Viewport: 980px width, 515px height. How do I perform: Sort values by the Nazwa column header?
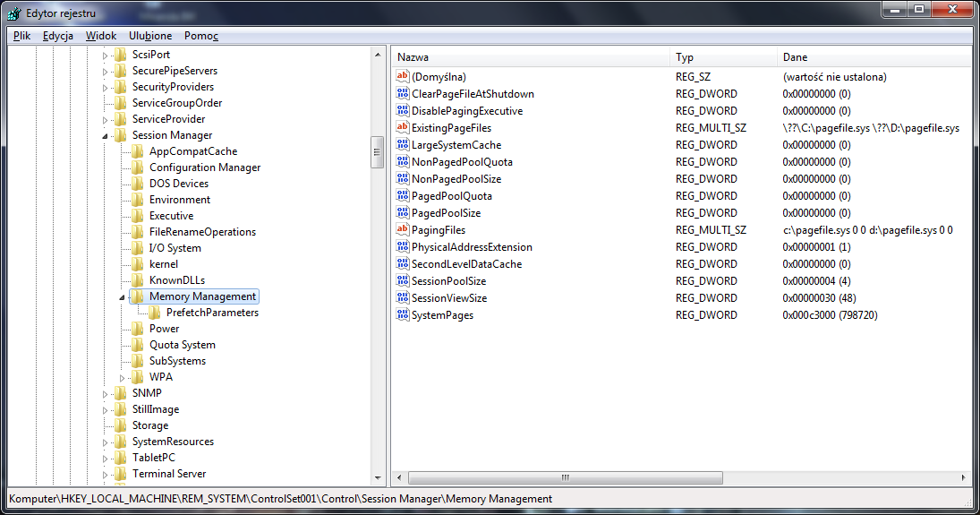click(532, 57)
